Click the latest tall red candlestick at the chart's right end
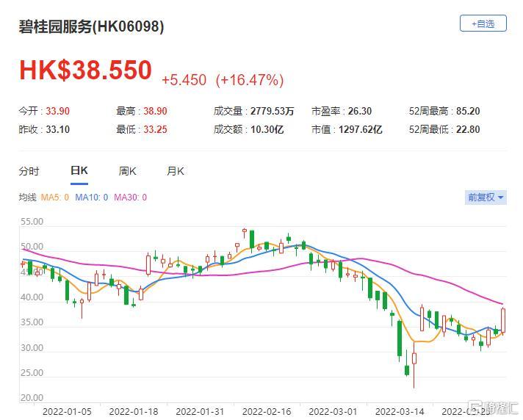Viewport: 523px width, 420px height. [503, 319]
